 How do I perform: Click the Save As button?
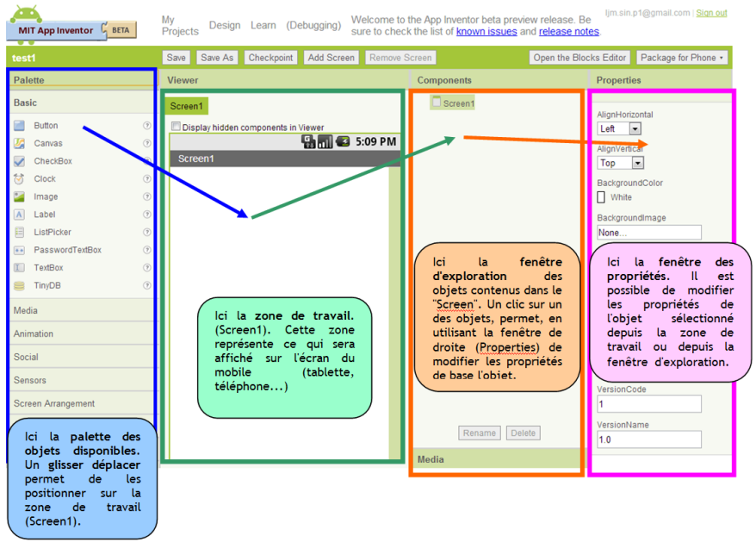tap(217, 58)
